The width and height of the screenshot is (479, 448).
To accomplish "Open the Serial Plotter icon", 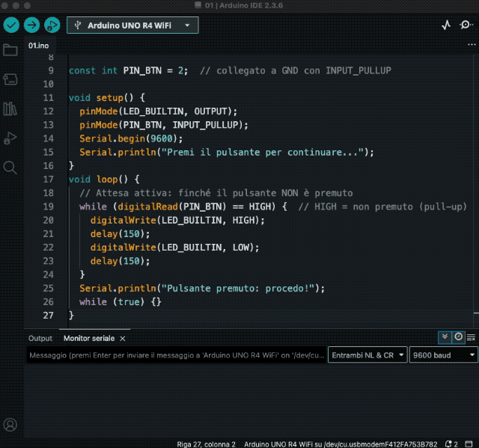I will click(447, 25).
